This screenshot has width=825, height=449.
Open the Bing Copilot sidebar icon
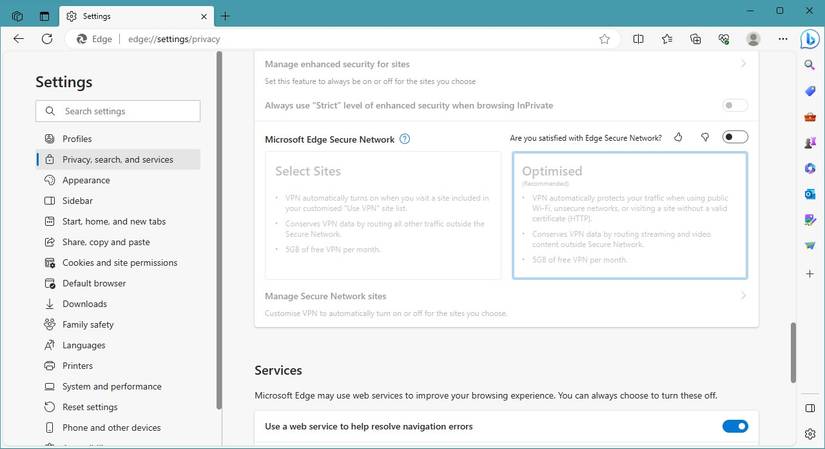point(811,39)
